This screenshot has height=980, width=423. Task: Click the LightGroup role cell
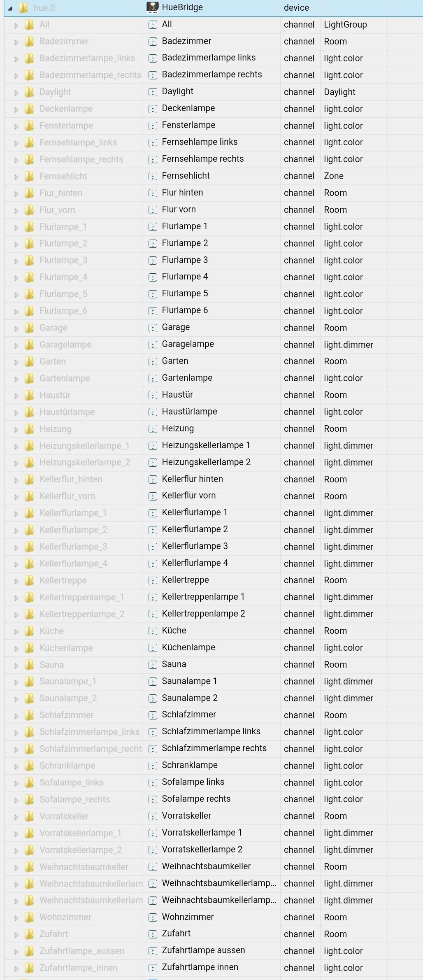[354, 25]
